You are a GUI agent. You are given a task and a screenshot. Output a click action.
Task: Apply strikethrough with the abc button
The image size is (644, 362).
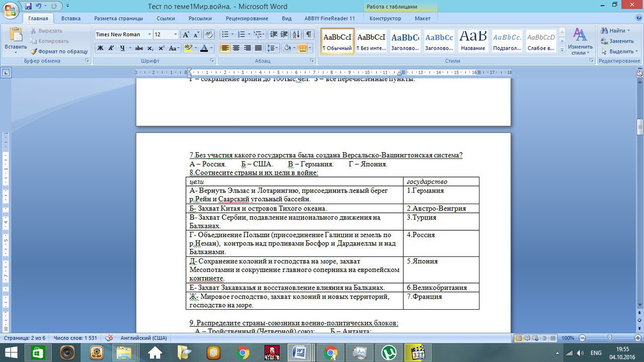[139, 48]
